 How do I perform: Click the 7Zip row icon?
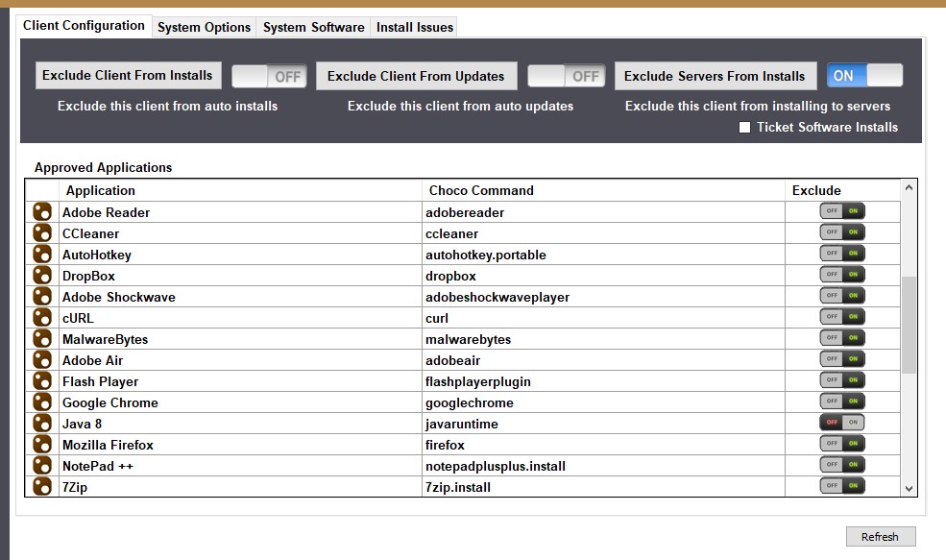tap(42, 486)
